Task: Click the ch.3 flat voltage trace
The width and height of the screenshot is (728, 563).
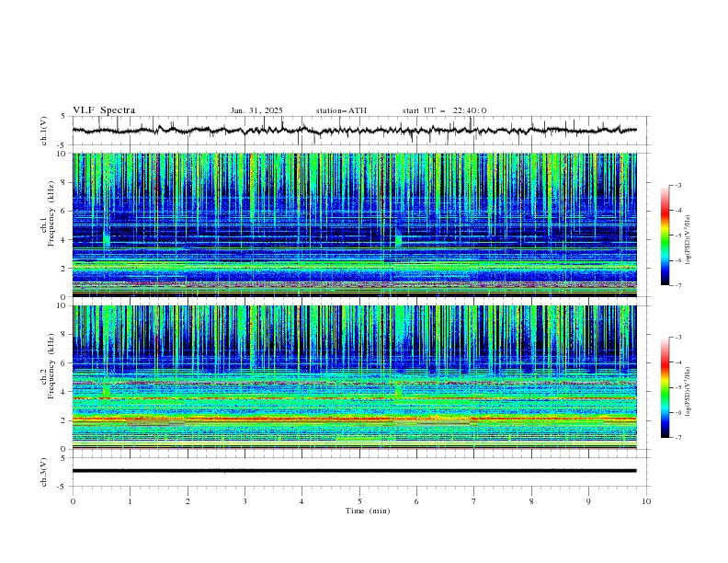Action: click(354, 471)
